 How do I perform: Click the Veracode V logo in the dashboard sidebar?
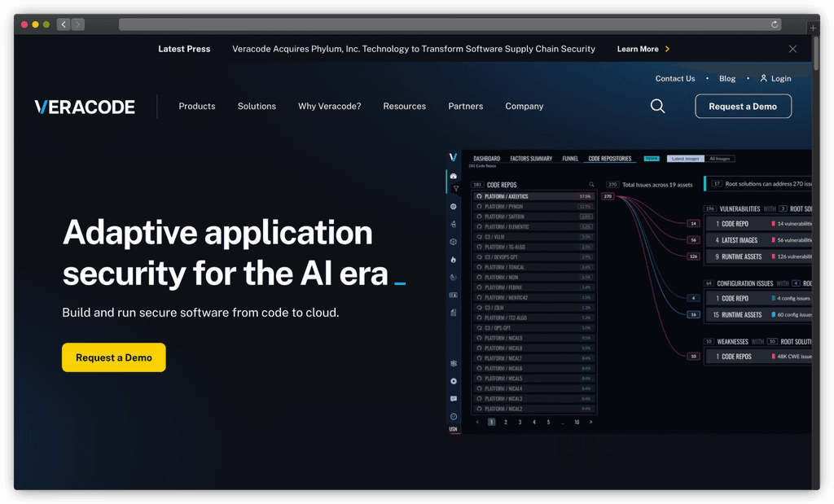pos(453,155)
